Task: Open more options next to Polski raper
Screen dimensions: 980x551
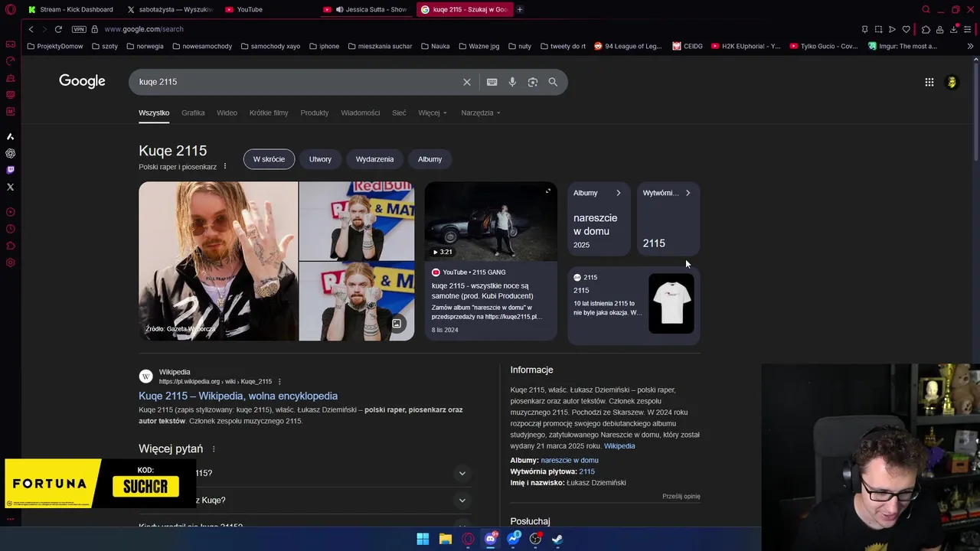Action: pos(224,166)
